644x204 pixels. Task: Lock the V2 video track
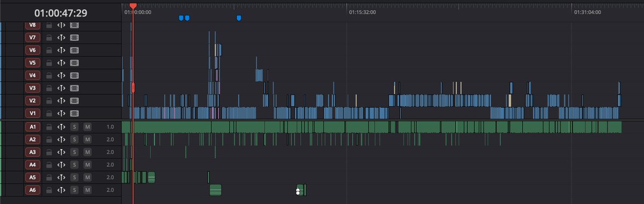click(x=49, y=100)
